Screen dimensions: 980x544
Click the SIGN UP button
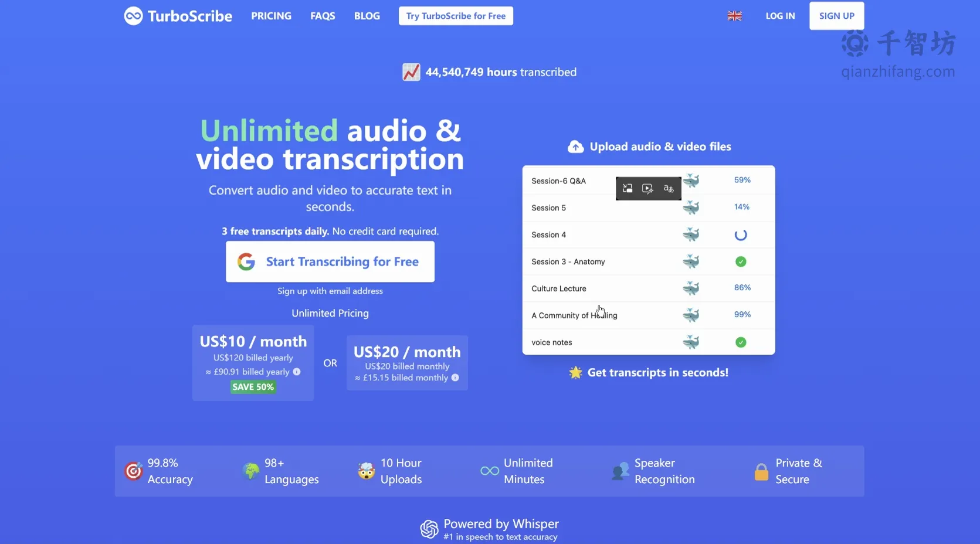tap(837, 16)
